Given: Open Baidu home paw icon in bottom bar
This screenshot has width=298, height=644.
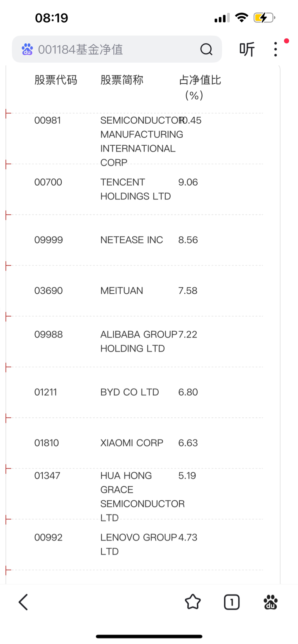Looking at the screenshot, I should coord(270,602).
